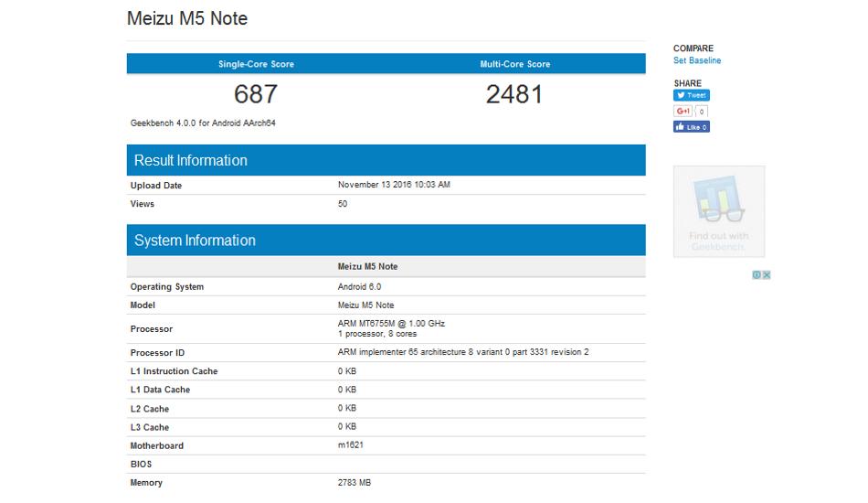Screen dimensions: 868x503
Task: Click the Single-Core Score header
Action: [x=256, y=64]
